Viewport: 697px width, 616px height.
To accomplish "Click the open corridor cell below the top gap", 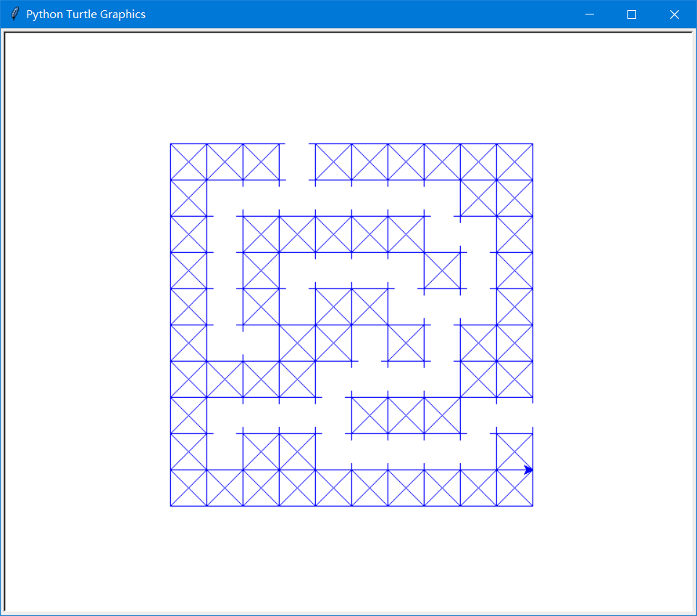I will pos(297,198).
